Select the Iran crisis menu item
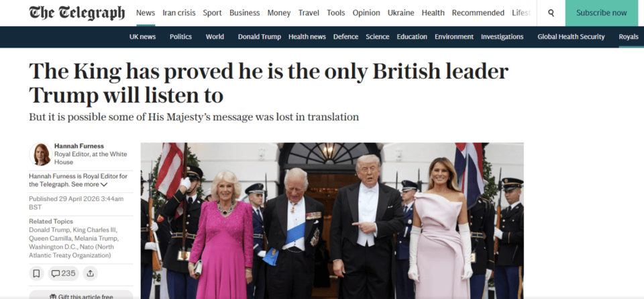 point(178,13)
